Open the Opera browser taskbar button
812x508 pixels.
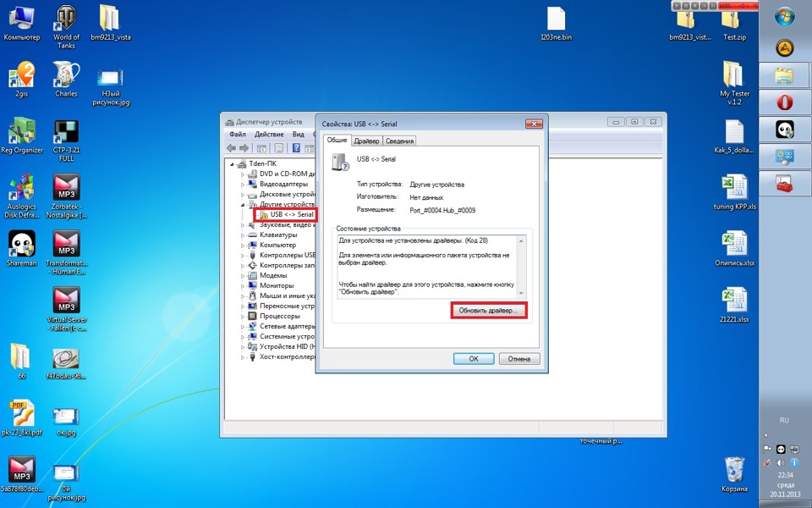coord(785,101)
